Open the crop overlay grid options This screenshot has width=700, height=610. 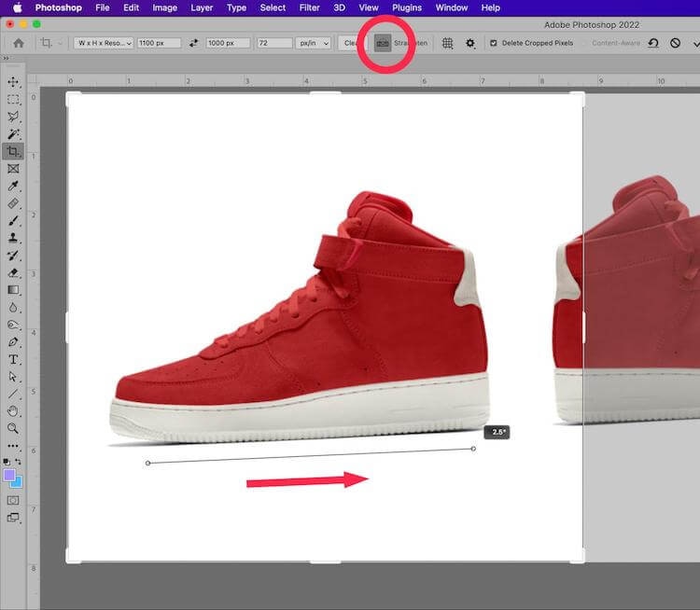coord(447,43)
